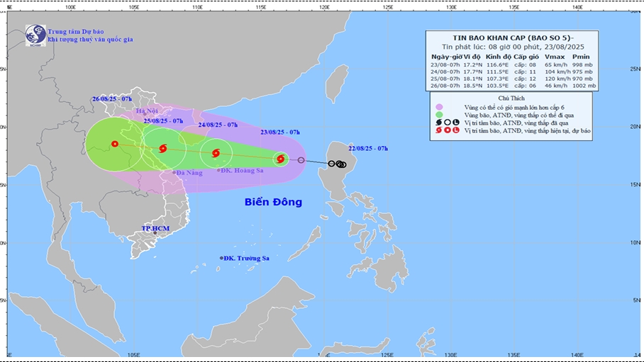Click the red storm symbol in the legend
644x362 pixels.
point(438,131)
